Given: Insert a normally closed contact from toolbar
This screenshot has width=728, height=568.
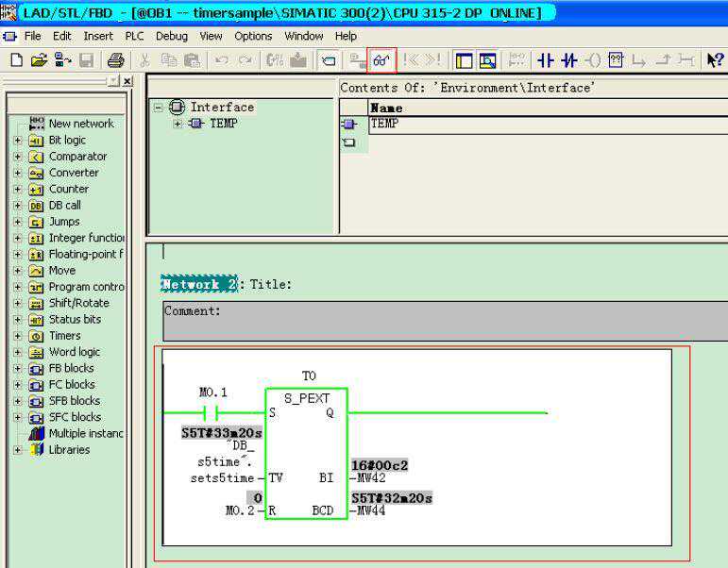Looking at the screenshot, I should (569, 60).
